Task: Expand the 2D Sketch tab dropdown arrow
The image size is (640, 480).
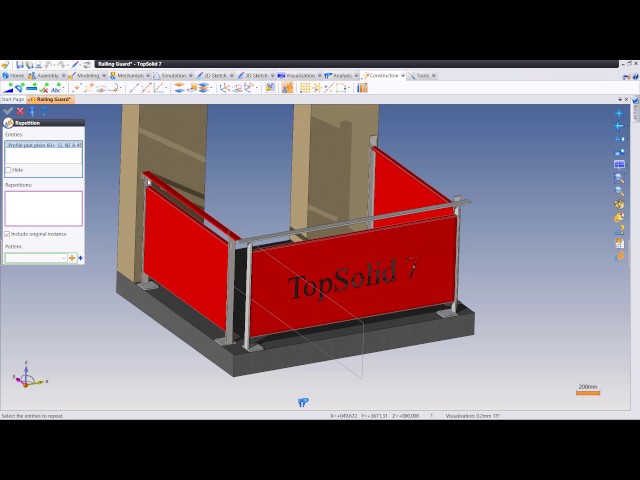Action: pyautogui.click(x=231, y=76)
